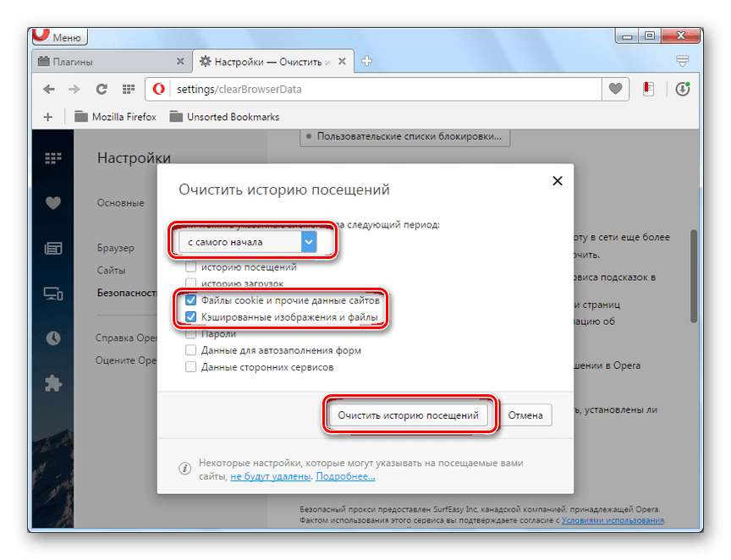Add page to bookmarks with heart icon

pyautogui.click(x=615, y=89)
